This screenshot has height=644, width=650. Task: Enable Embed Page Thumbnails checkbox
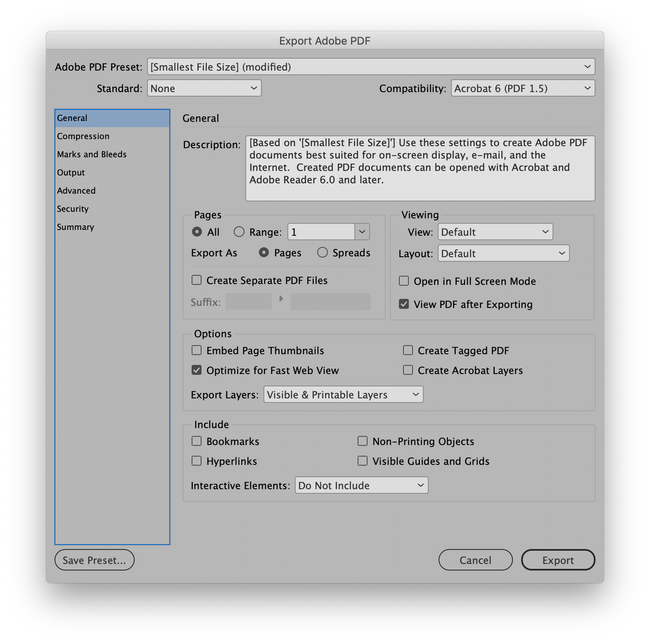click(197, 350)
